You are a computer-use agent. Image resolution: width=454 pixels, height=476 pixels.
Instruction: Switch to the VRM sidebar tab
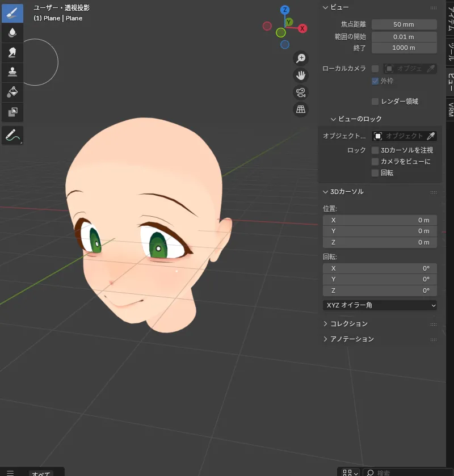(451, 109)
